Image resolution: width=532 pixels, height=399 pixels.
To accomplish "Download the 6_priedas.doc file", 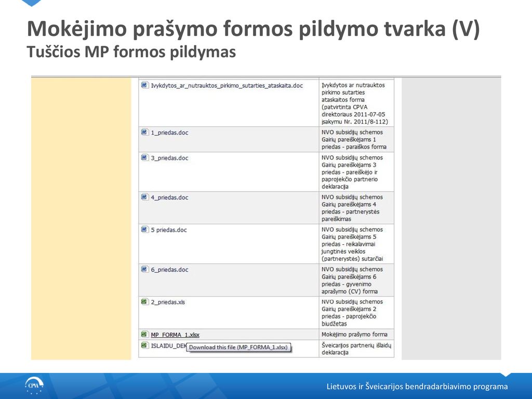I will click(169, 270).
